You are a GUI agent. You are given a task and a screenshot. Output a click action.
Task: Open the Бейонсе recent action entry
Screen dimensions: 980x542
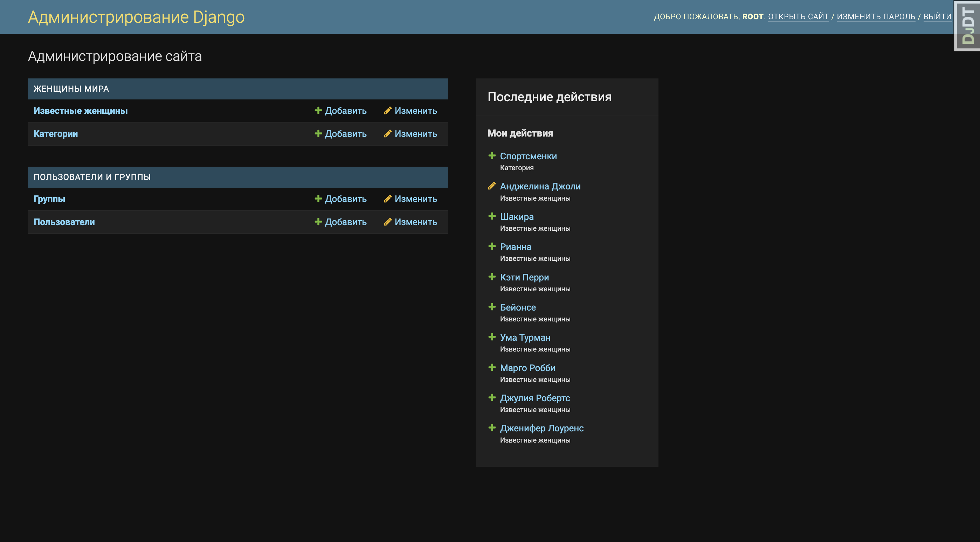(x=518, y=307)
